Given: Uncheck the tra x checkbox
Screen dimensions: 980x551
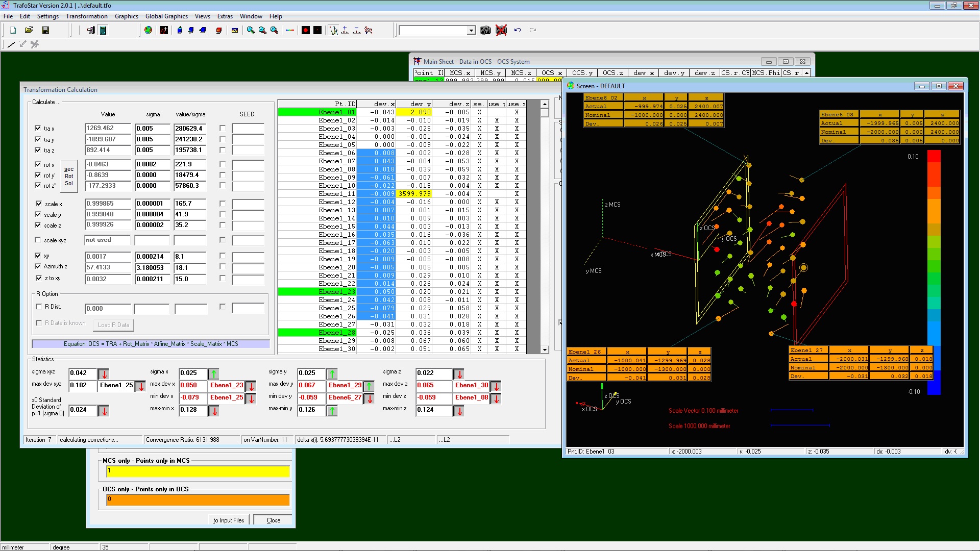Looking at the screenshot, I should (38, 128).
